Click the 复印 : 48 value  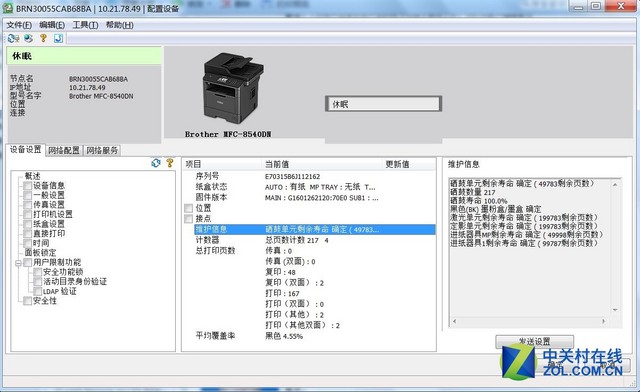click(280, 272)
